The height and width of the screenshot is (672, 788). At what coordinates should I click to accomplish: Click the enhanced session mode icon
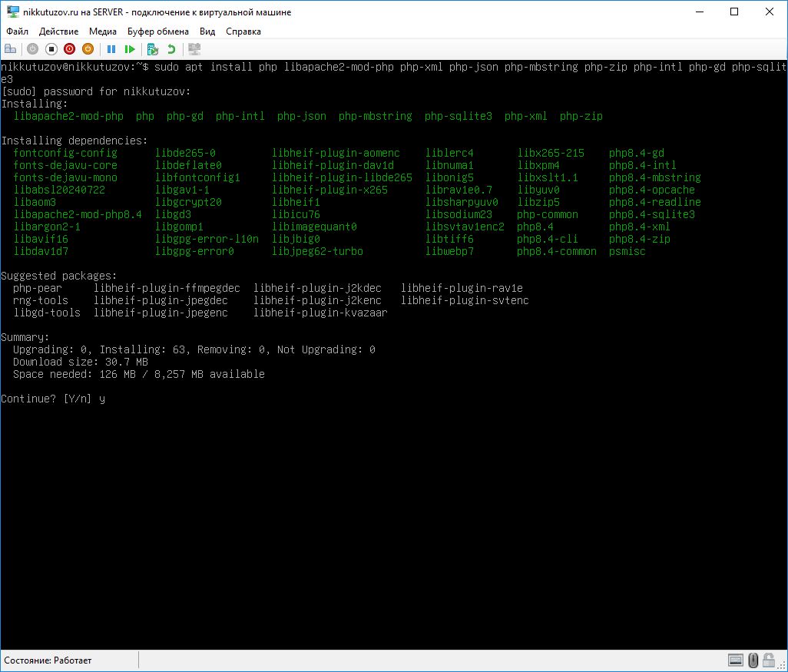194,49
